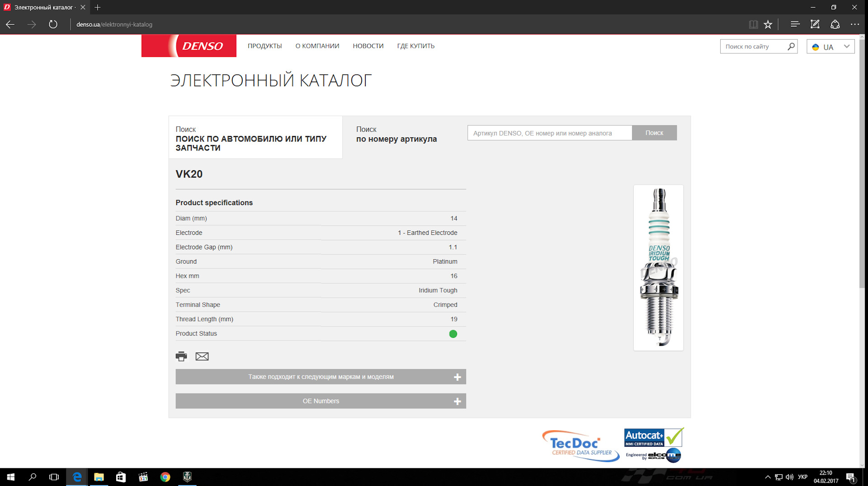Click the 1 - Earthed Electrode value
Image resolution: width=868 pixels, height=486 pixels.
click(x=427, y=233)
